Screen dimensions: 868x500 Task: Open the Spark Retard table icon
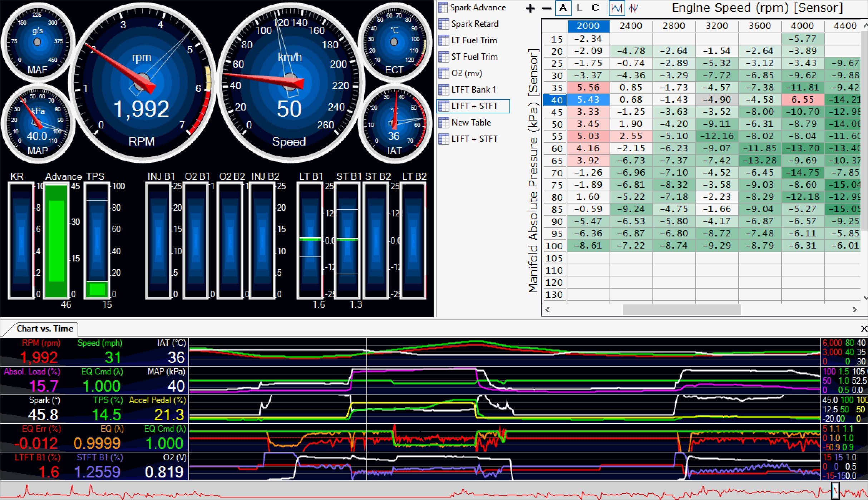pos(444,24)
